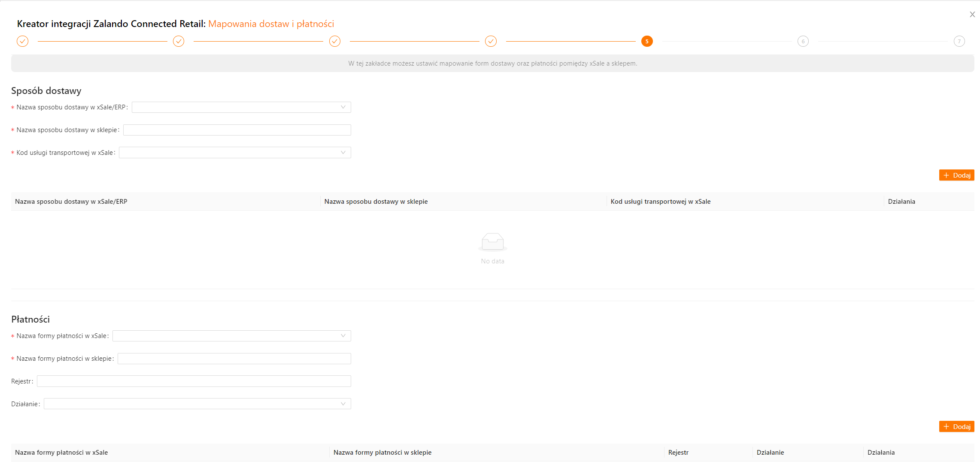Focus payment form name in shop field
This screenshot has height=471, width=980.
click(x=234, y=359)
